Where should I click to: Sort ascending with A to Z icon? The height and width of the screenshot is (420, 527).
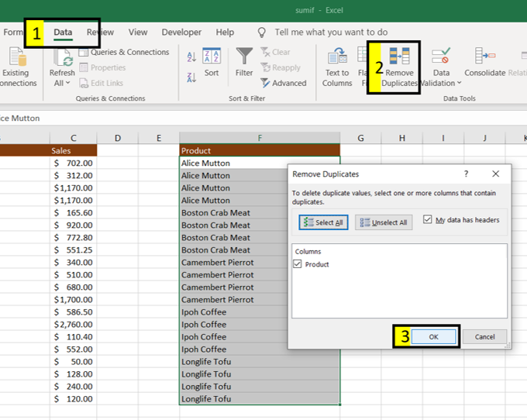191,57
